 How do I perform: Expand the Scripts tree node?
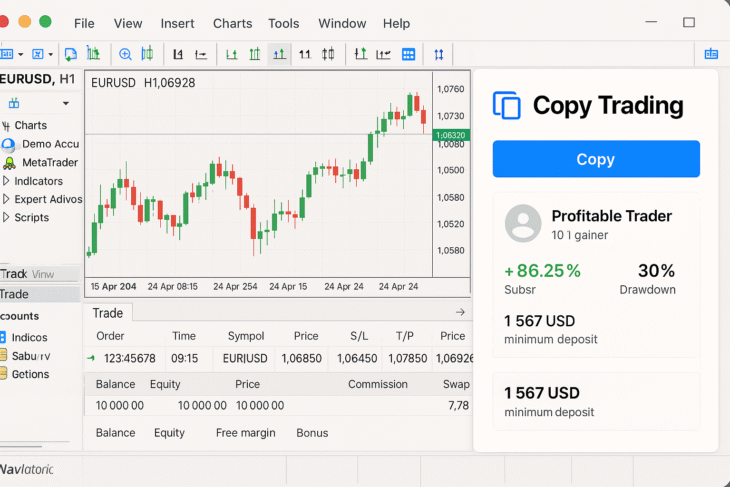6,217
